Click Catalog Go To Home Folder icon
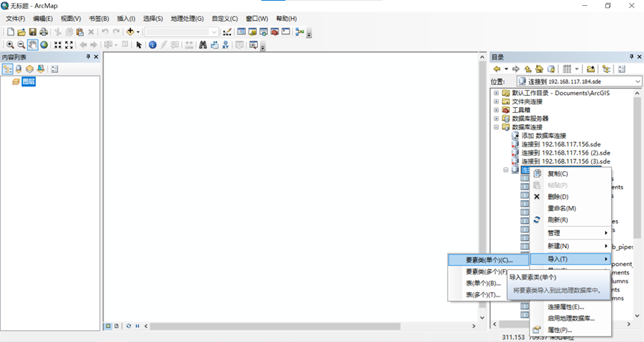This screenshot has height=342, width=644. tap(539, 69)
